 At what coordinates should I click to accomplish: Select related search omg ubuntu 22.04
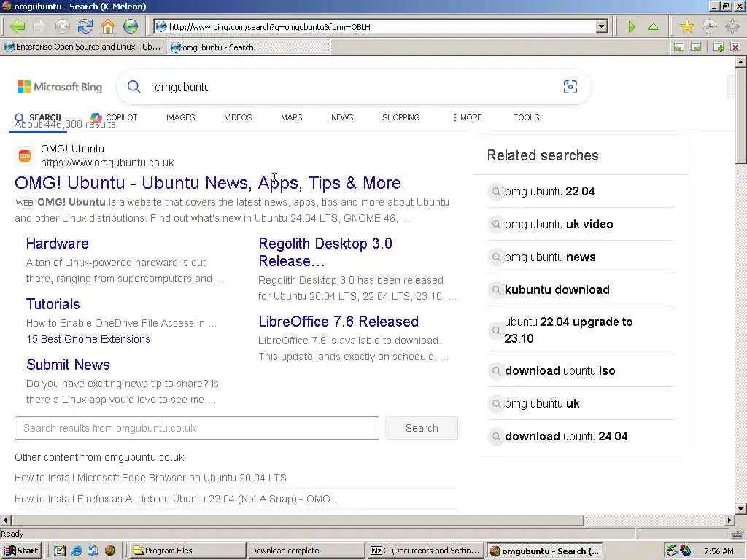[x=549, y=192]
